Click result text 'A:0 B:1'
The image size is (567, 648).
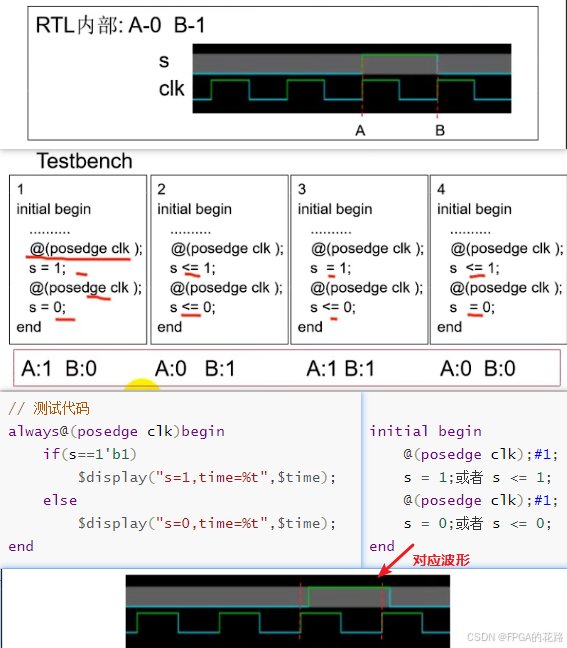point(195,368)
